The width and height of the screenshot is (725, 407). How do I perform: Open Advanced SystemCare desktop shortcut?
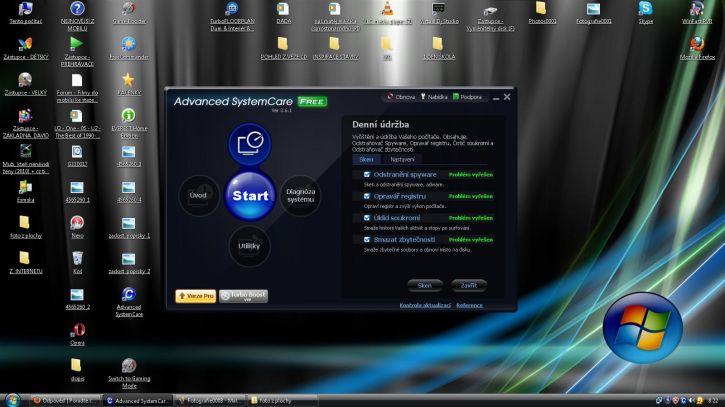[129, 302]
